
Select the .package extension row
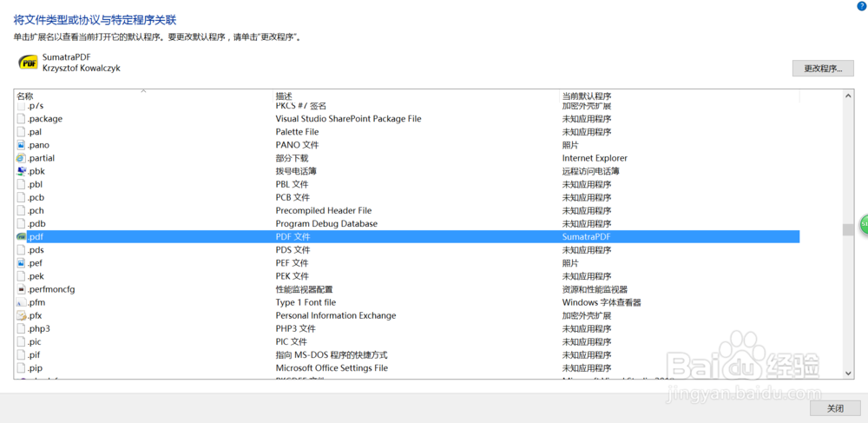[407, 118]
